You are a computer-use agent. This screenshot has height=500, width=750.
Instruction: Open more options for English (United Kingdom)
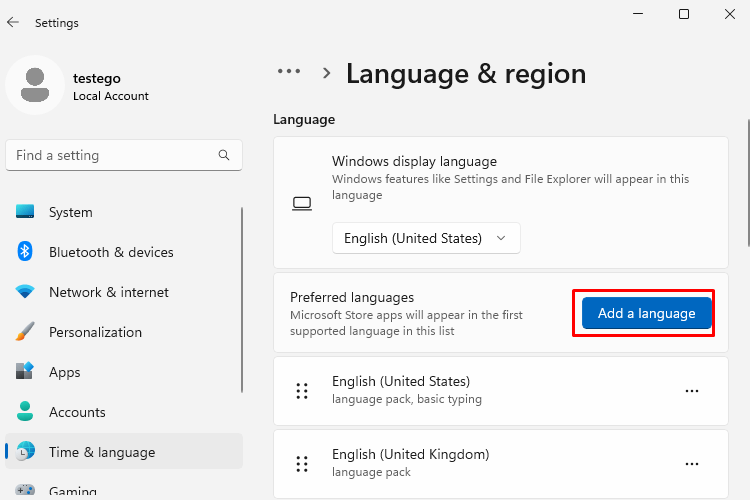tap(692, 464)
